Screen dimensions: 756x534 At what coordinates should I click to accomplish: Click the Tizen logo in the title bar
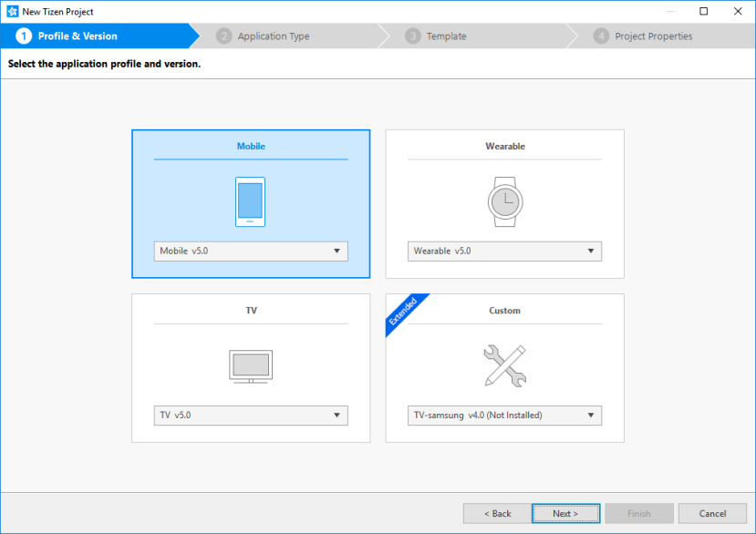pyautogui.click(x=12, y=11)
